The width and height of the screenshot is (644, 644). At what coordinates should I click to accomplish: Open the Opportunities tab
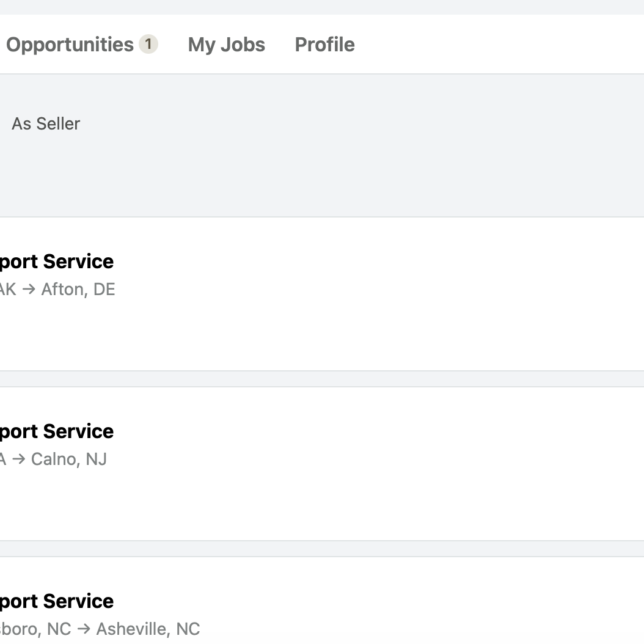[70, 45]
